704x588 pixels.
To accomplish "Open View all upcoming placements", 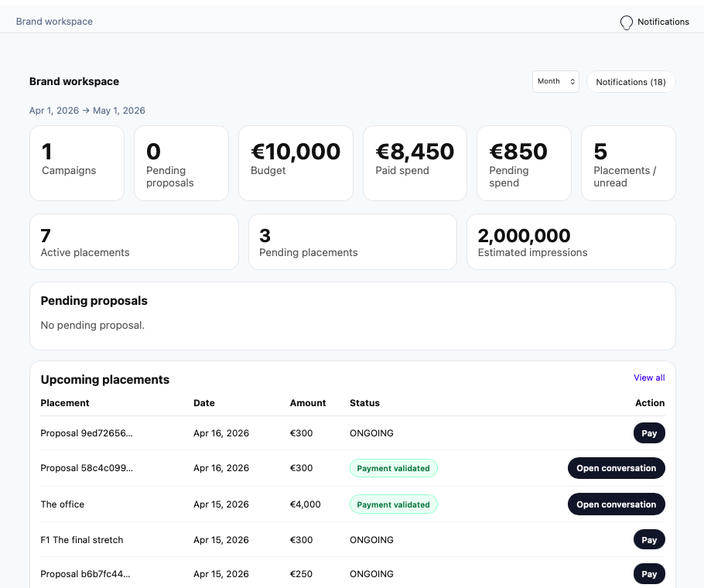I will point(648,378).
